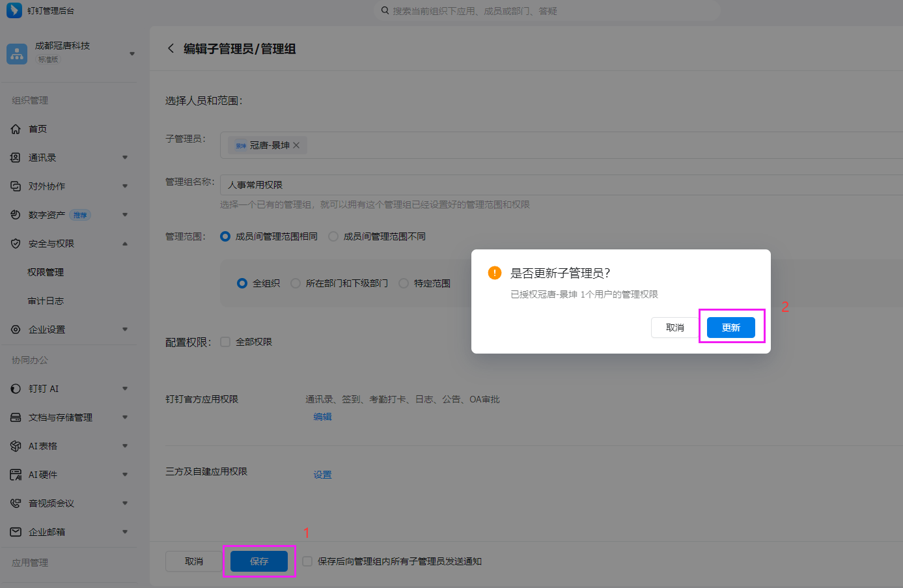Expand the 企业邮箱 menu arrow

[125, 532]
